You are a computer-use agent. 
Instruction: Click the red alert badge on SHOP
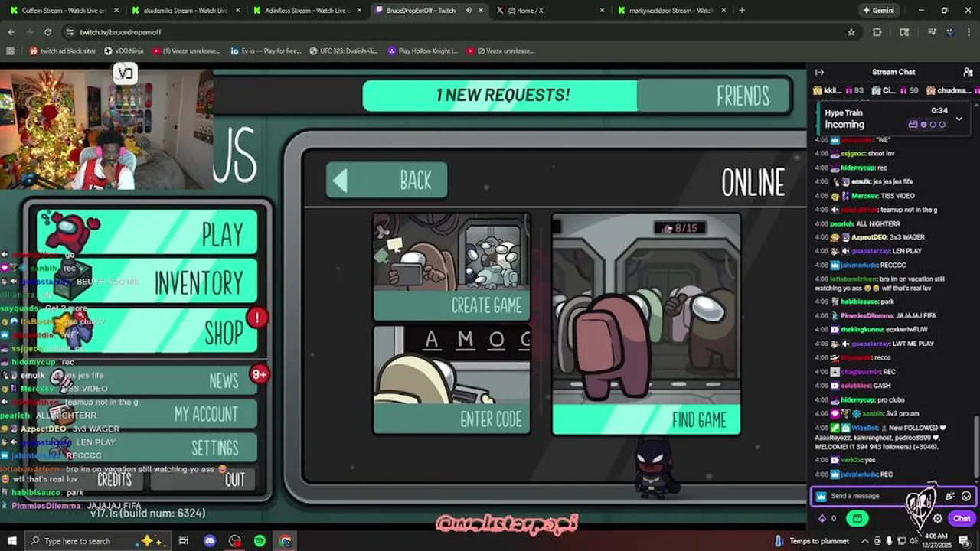[x=257, y=316]
